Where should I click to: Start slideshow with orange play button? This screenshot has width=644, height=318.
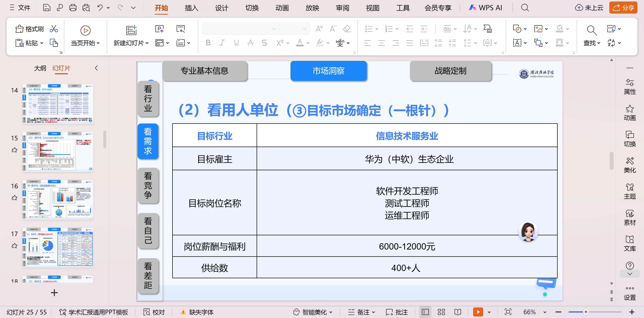click(478, 312)
